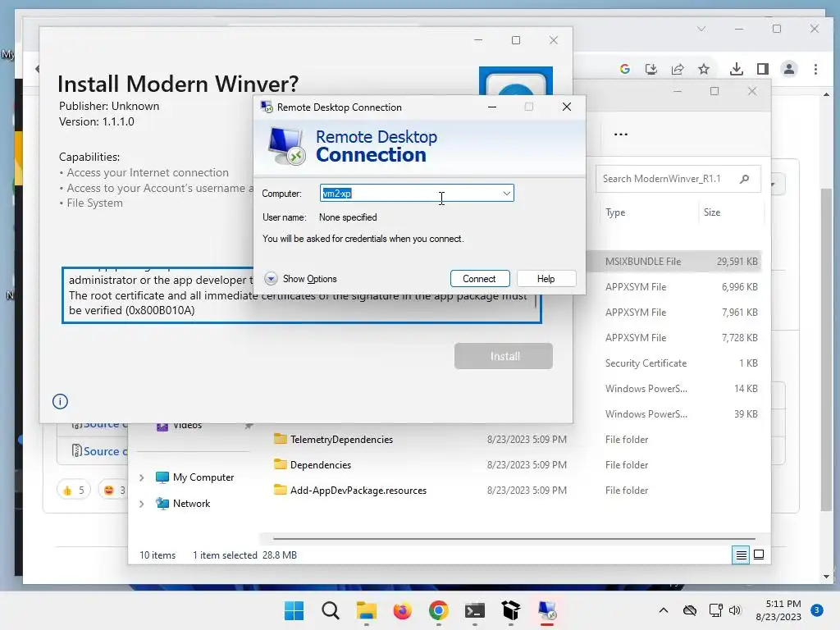
Task: Click the search magnifier icon in Explorer
Action: (744, 179)
